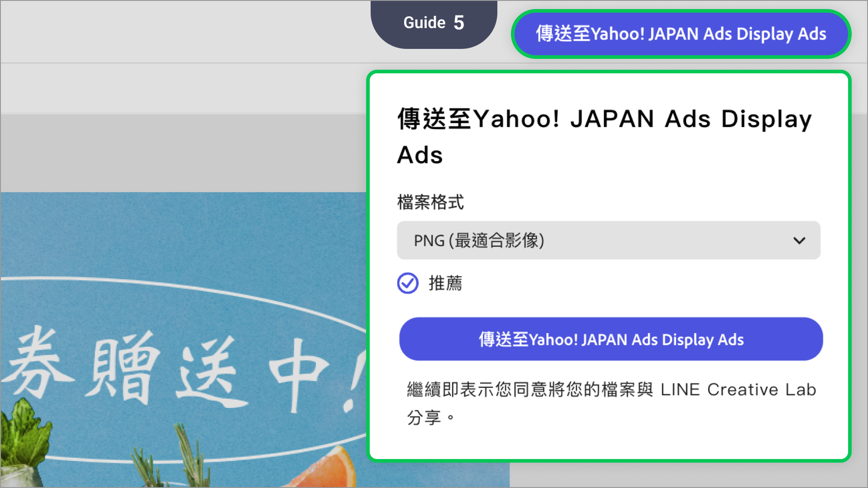Click the header 傳送至Yahoo! JAPAN Ads button
This screenshot has width=868, height=488.
point(681,34)
